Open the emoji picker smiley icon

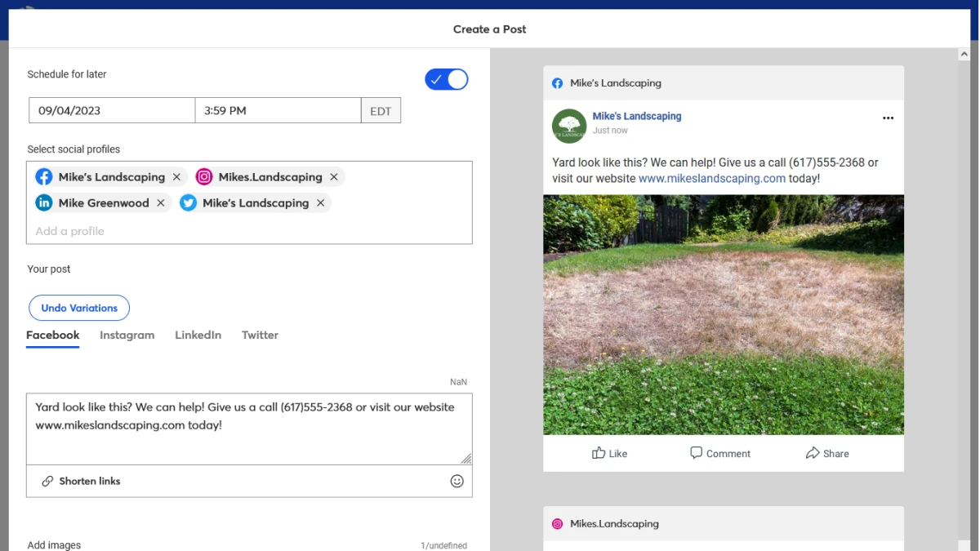pos(457,481)
